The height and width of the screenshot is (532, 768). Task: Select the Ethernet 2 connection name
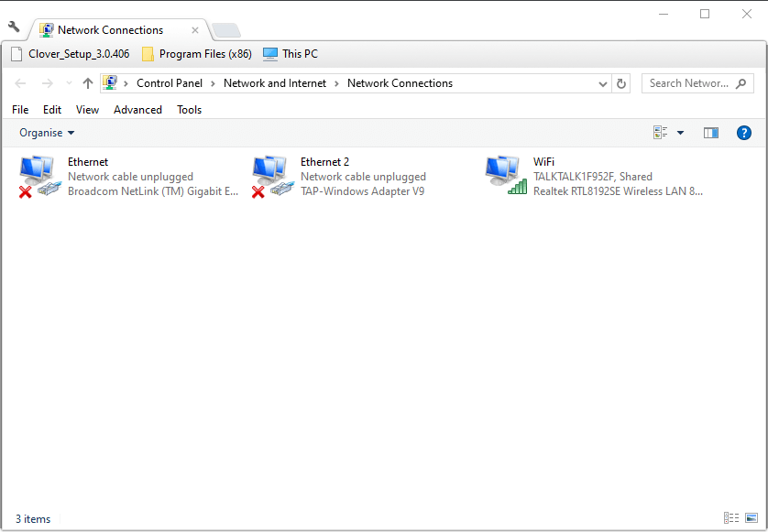[x=324, y=162]
